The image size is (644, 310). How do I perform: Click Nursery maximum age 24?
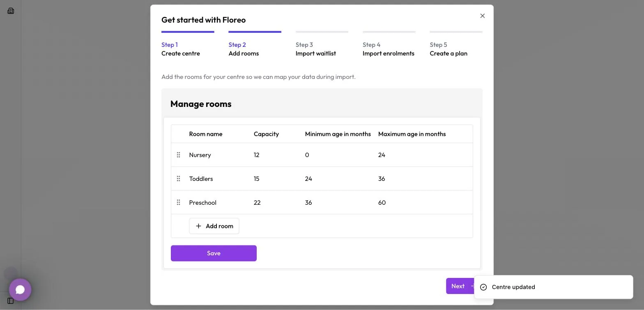(382, 155)
